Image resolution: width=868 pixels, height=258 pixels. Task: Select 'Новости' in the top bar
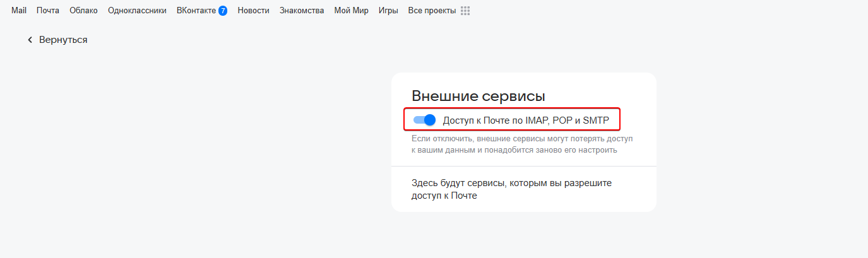pyautogui.click(x=253, y=11)
